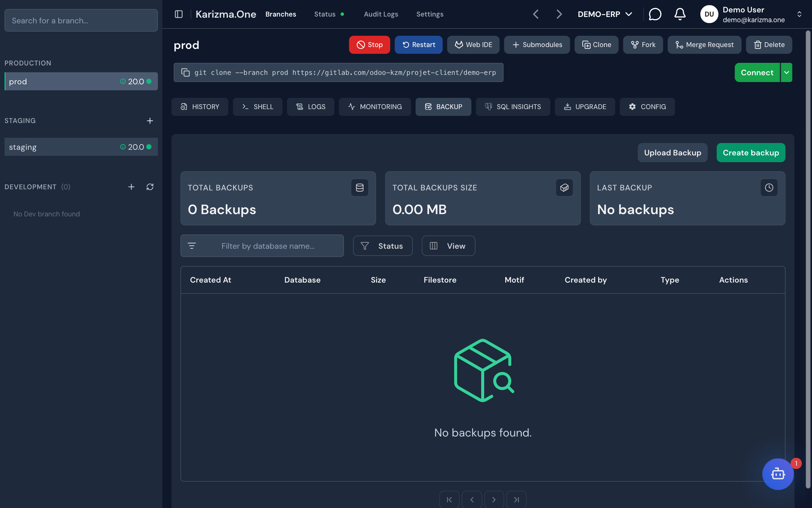Go to next page of backups
The image size is (812, 508).
(x=494, y=499)
